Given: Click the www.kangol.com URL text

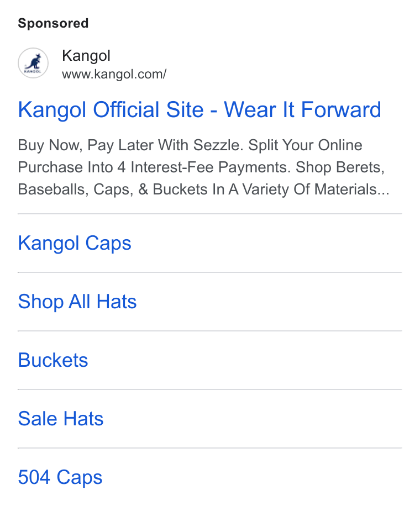Looking at the screenshot, I should pyautogui.click(x=114, y=74).
